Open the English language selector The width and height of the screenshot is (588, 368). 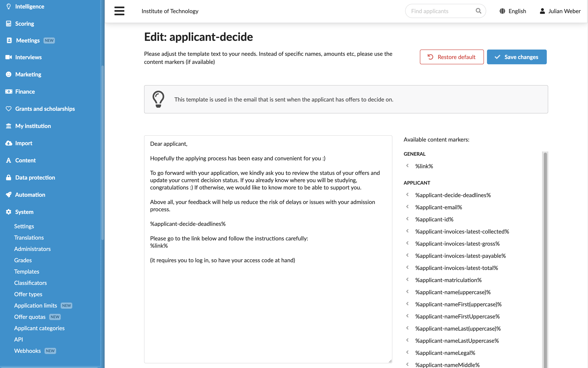point(513,11)
